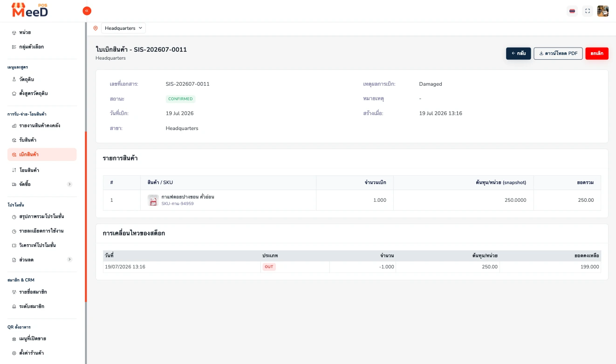Viewport: 616px width, 364px height.
Task: Click the Thai flag language icon
Action: tap(572, 11)
